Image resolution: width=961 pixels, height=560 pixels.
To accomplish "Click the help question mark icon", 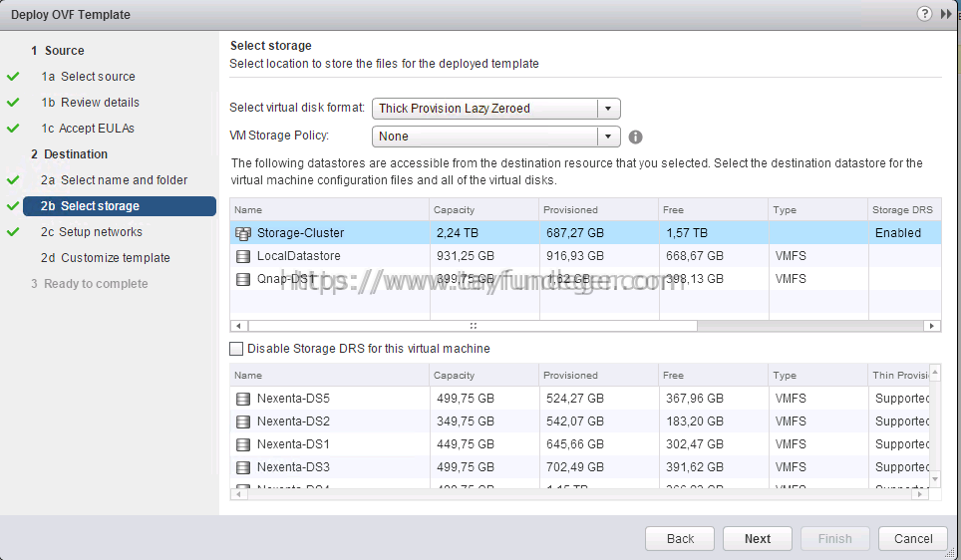I will pos(924,14).
